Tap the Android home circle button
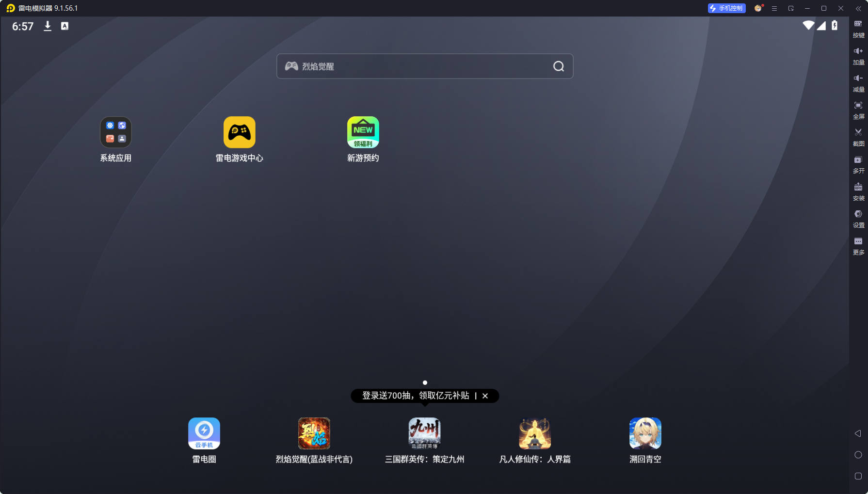This screenshot has width=868, height=494. (x=858, y=455)
